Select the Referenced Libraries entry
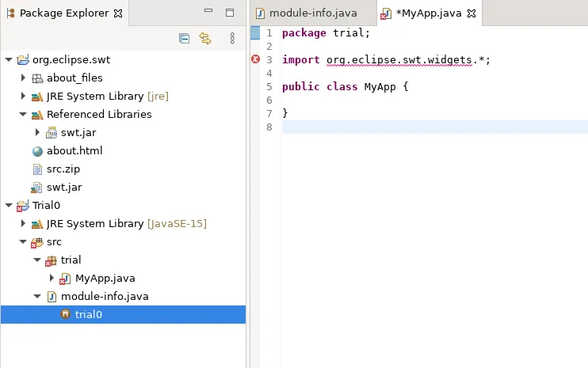This screenshot has height=368, width=588. tap(99, 114)
